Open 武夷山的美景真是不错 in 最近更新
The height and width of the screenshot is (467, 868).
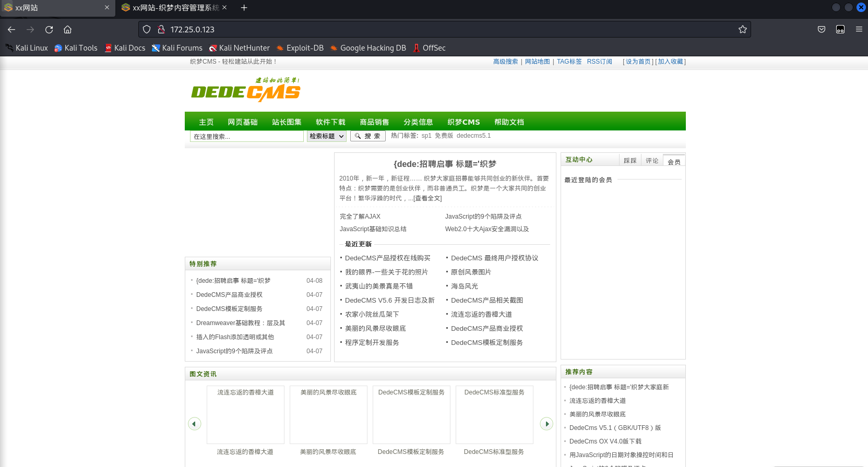click(x=379, y=286)
